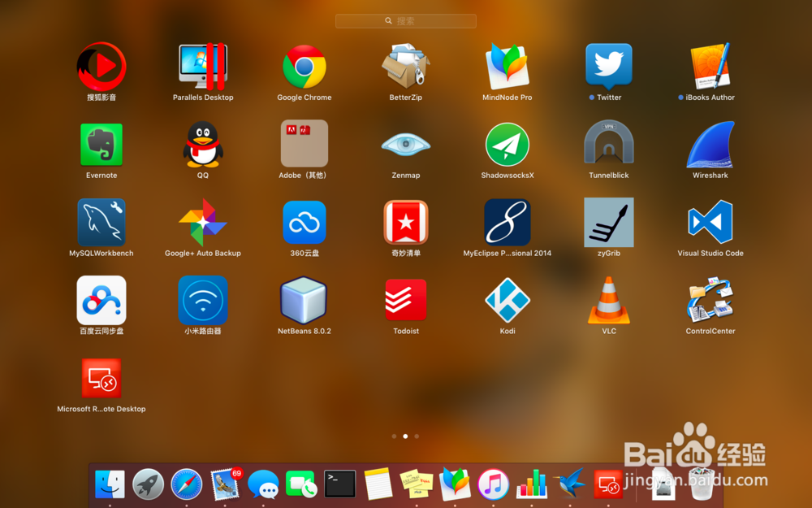Open the Adobe（其他）folder

(x=304, y=144)
